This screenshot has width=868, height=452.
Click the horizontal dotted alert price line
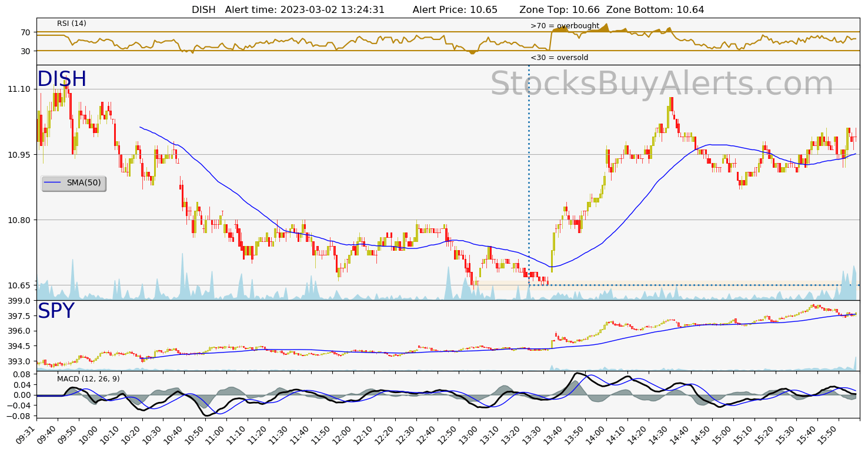694,285
